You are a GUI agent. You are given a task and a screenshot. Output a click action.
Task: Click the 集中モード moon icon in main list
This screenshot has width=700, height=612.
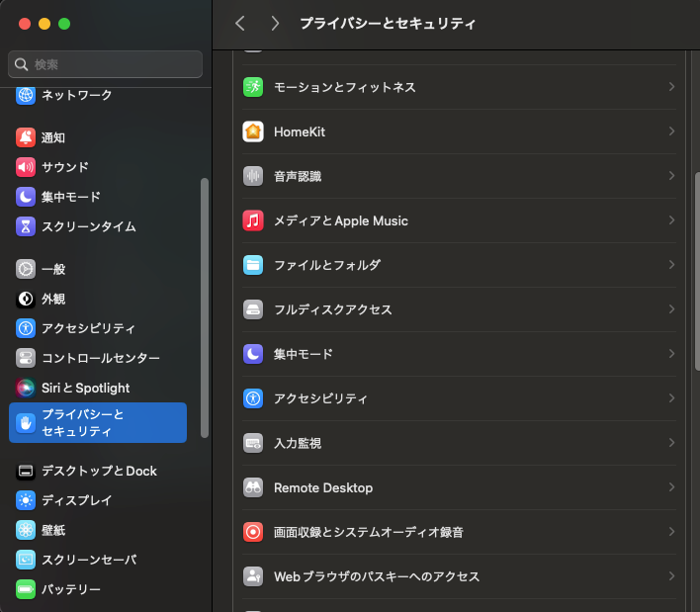pyautogui.click(x=253, y=354)
